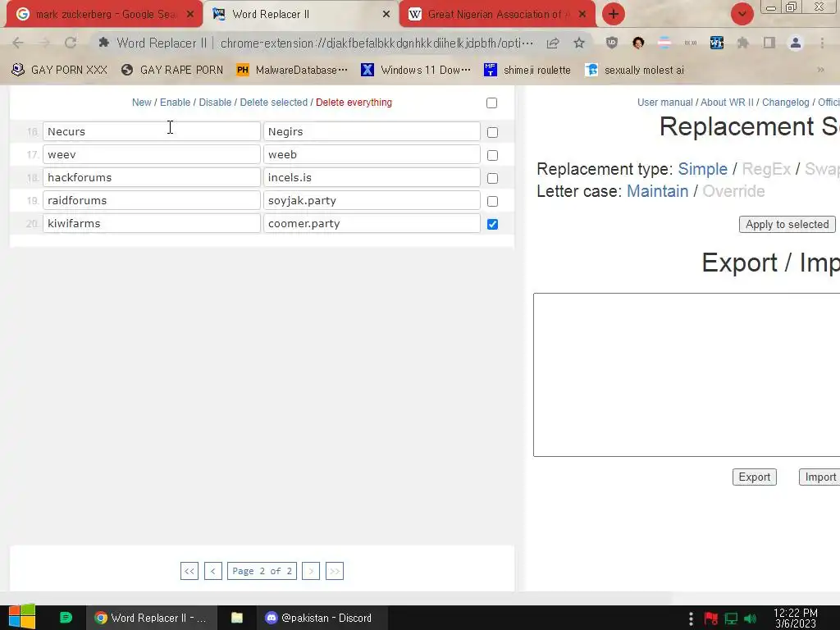
Task: Open File Explorer from the taskbar
Action: point(237,618)
